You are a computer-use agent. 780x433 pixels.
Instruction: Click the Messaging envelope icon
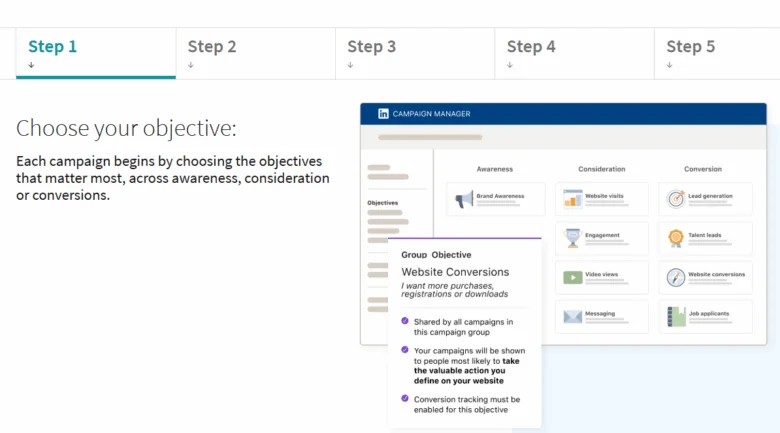[x=572, y=316]
